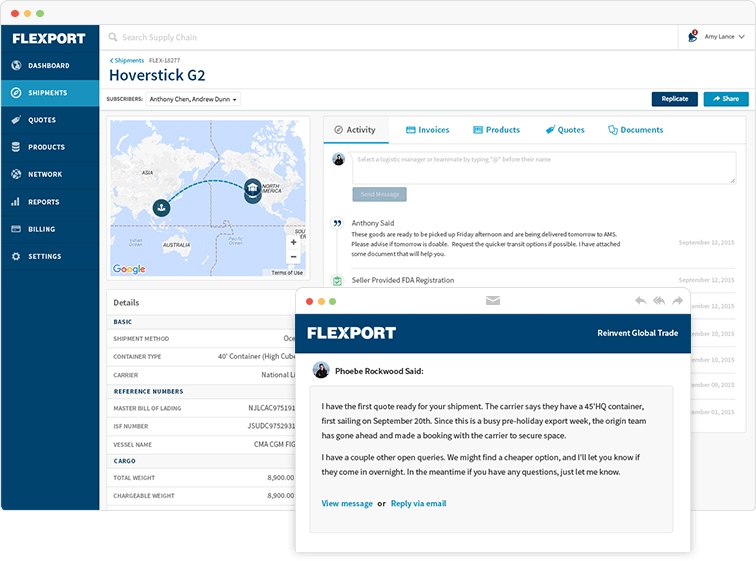Go to Products in sidebar

(x=50, y=147)
